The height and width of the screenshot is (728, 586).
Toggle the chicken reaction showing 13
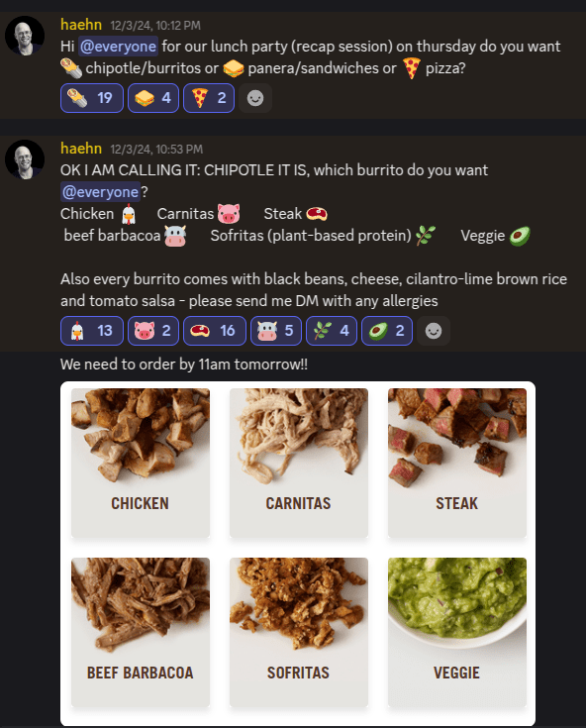coord(92,331)
